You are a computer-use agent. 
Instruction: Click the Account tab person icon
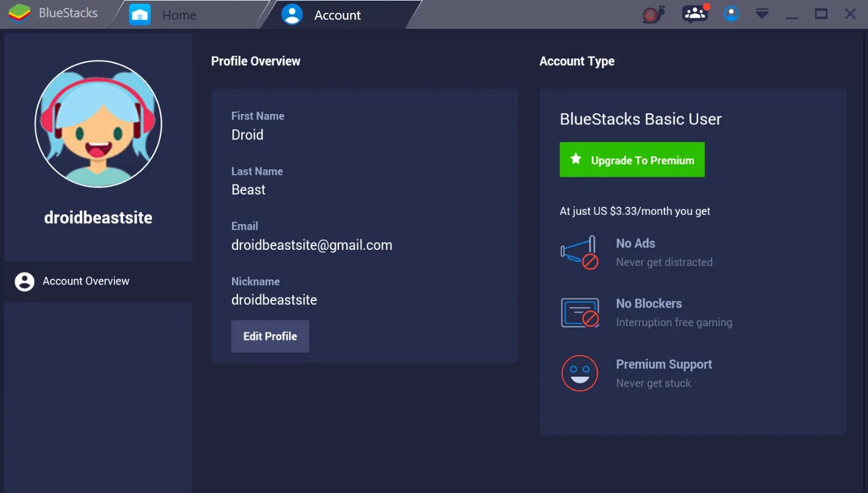point(292,14)
